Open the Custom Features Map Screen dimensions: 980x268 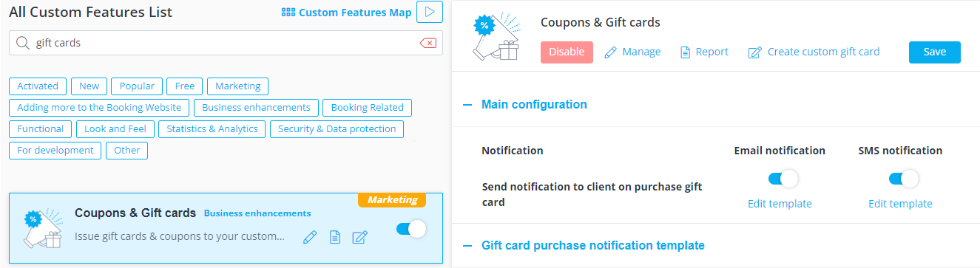pos(347,13)
